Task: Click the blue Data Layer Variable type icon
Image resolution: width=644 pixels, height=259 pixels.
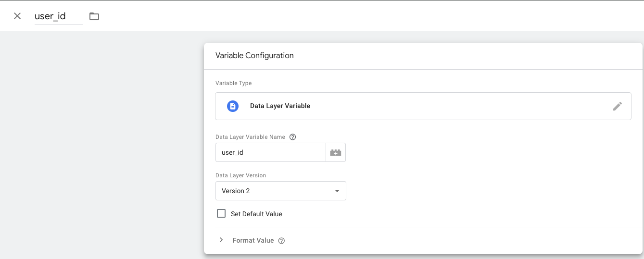Action: pos(233,106)
